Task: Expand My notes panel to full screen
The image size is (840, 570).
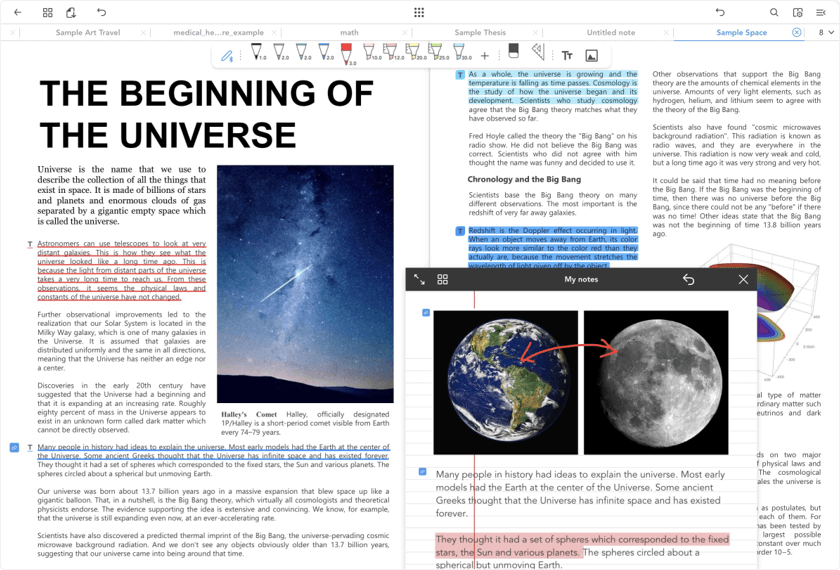Action: tap(419, 279)
